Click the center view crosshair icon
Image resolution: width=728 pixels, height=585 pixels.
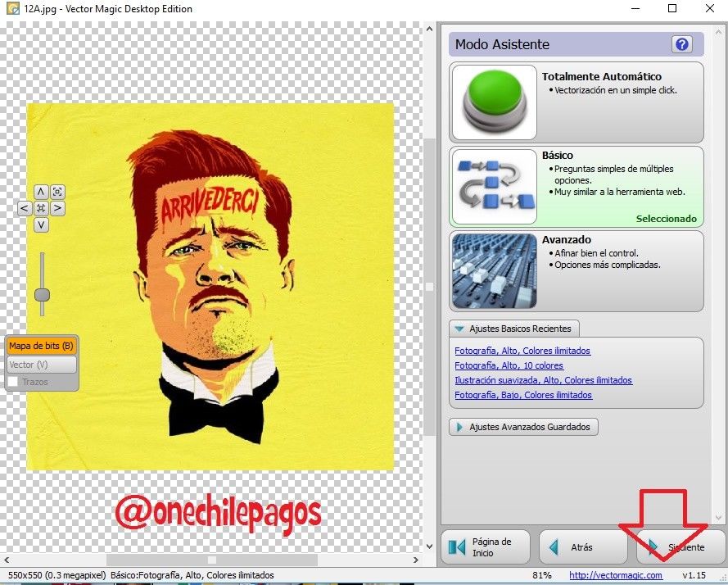[x=40, y=208]
